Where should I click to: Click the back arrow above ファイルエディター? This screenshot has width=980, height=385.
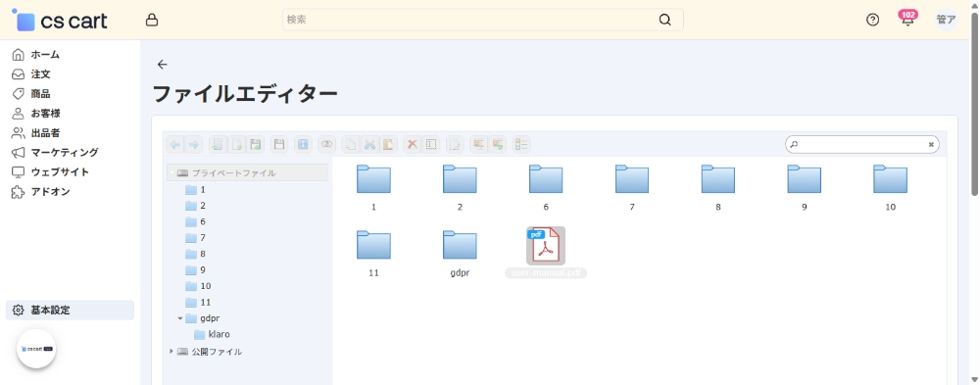pos(163,65)
